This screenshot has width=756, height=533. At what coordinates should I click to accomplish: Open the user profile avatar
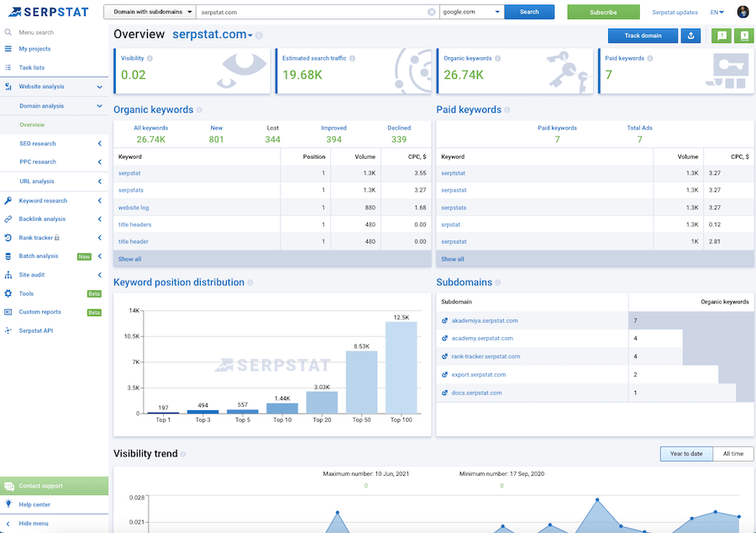click(x=743, y=12)
